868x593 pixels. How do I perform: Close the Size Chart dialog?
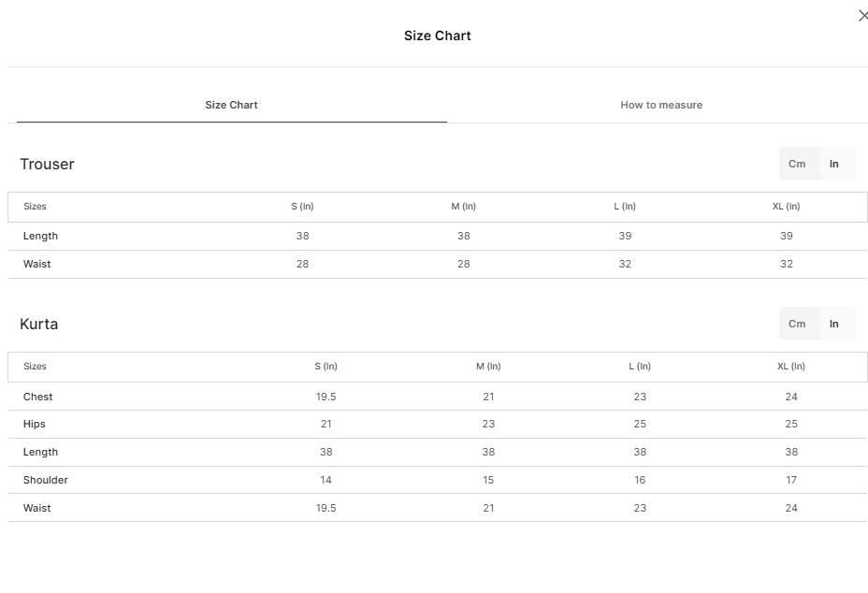point(862,16)
